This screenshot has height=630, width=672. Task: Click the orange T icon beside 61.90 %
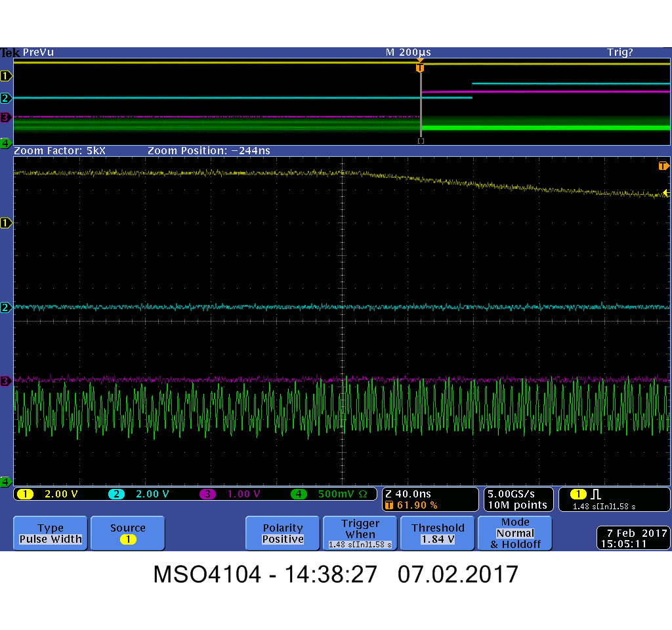[x=389, y=505]
